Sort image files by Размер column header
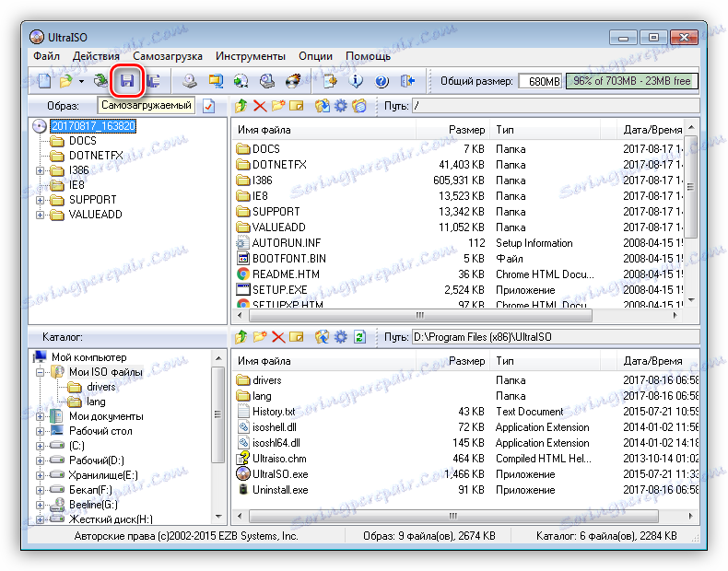Screen dimensions: 728x571 coord(452,130)
